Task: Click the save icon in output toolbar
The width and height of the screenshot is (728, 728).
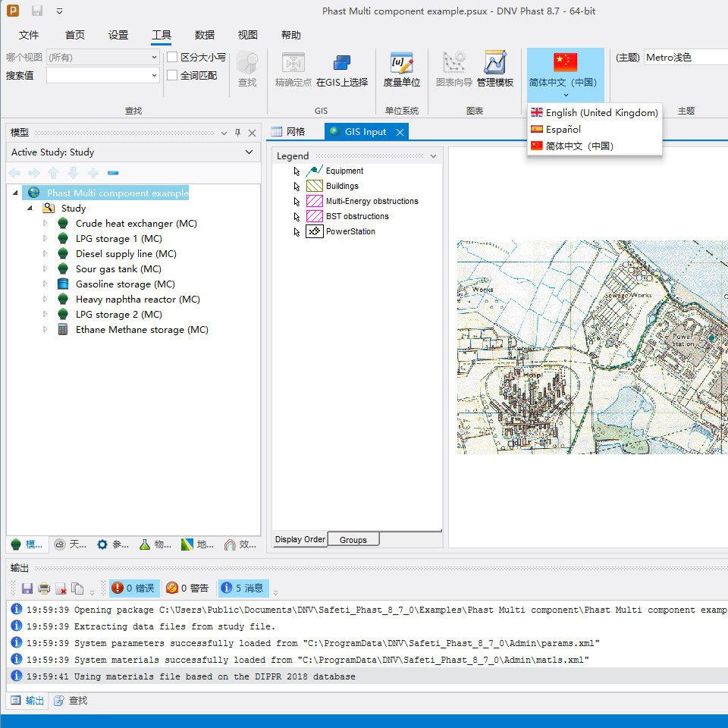Action: [27, 588]
